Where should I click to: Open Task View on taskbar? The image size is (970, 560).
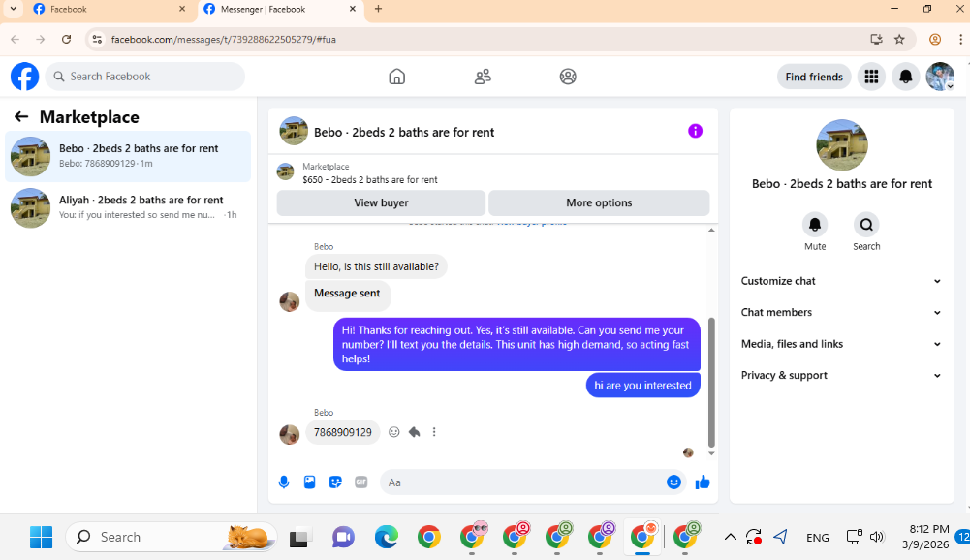click(299, 537)
